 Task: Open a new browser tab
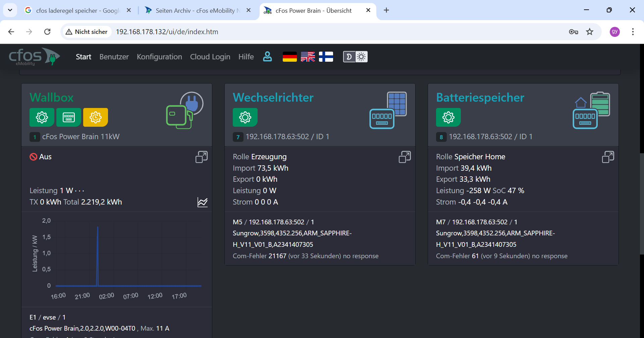(x=386, y=10)
